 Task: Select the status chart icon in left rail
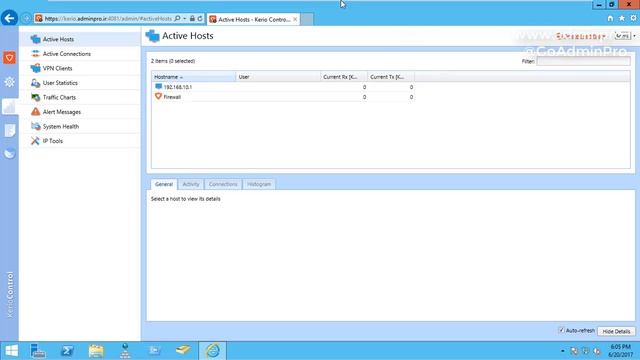tap(9, 107)
